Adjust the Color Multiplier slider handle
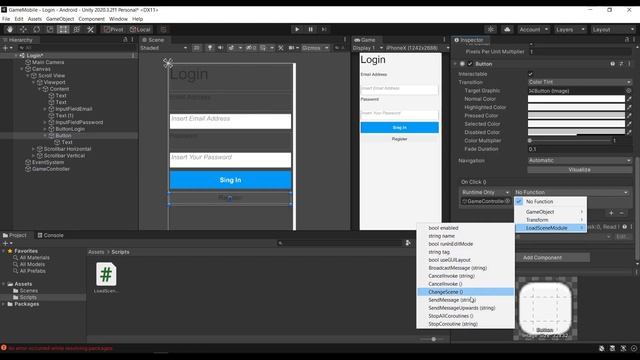 pyautogui.click(x=530, y=140)
